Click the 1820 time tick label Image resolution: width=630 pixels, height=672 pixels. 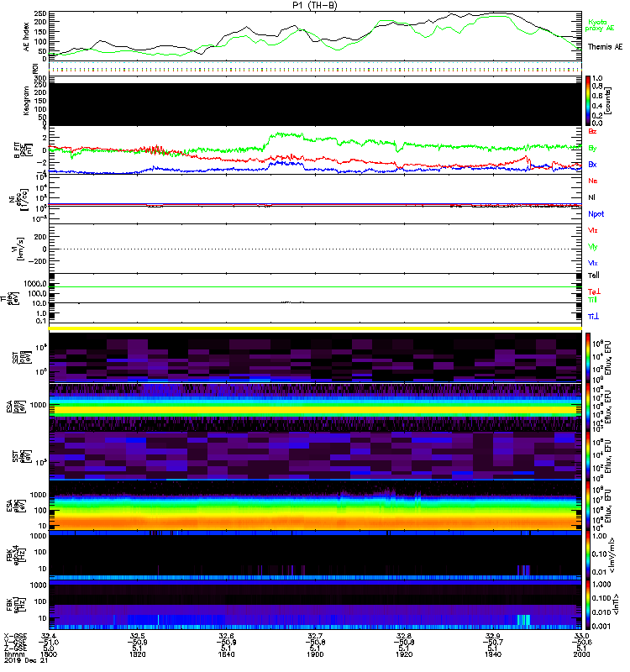click(137, 654)
